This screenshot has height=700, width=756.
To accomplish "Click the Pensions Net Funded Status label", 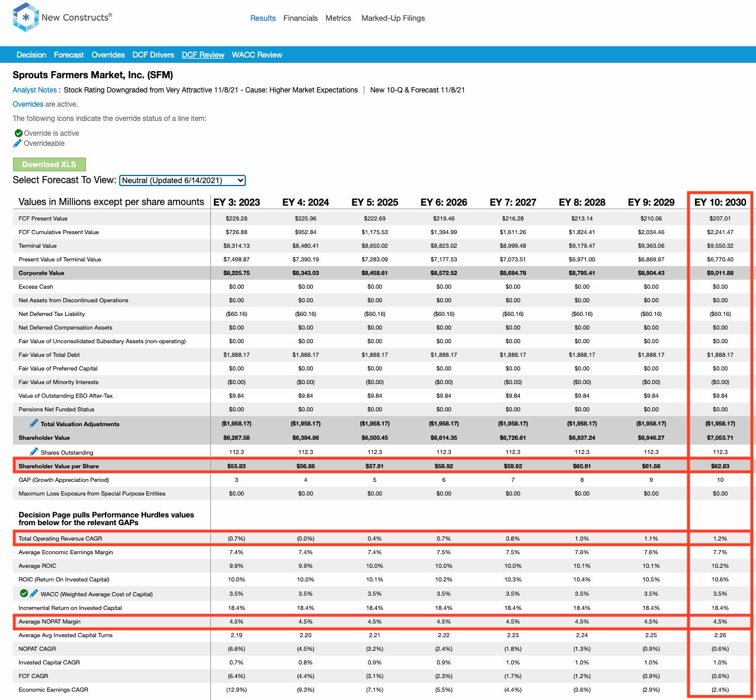I will [56, 410].
